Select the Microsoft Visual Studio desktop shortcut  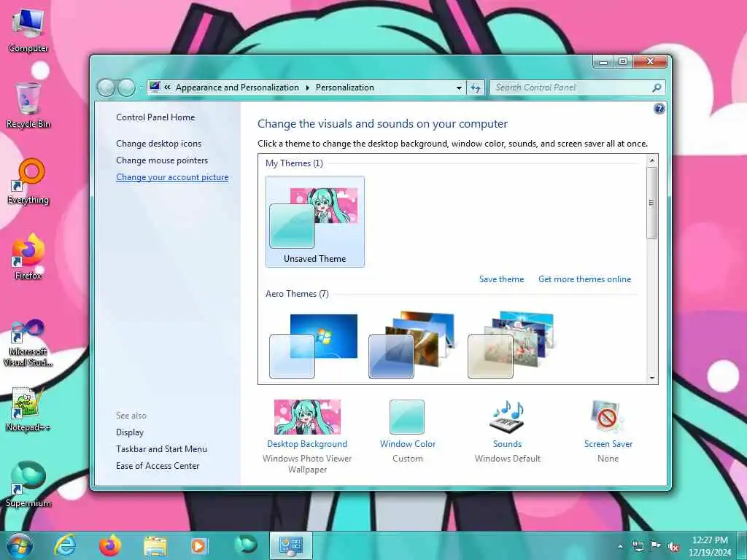click(28, 343)
